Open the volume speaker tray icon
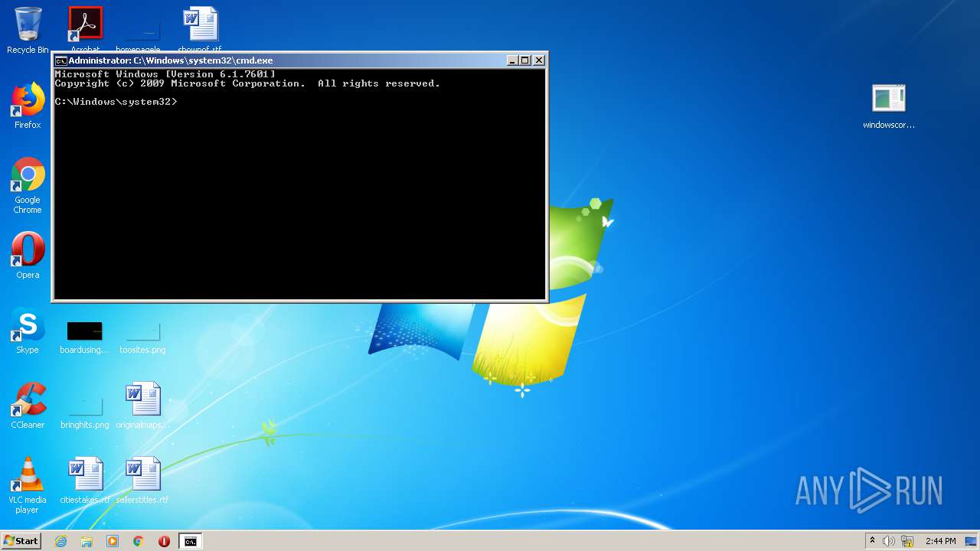The height and width of the screenshot is (551, 980). tap(889, 541)
